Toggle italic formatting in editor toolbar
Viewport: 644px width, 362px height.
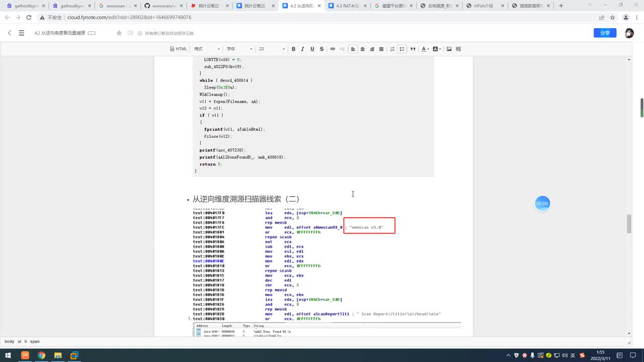pos(302,49)
